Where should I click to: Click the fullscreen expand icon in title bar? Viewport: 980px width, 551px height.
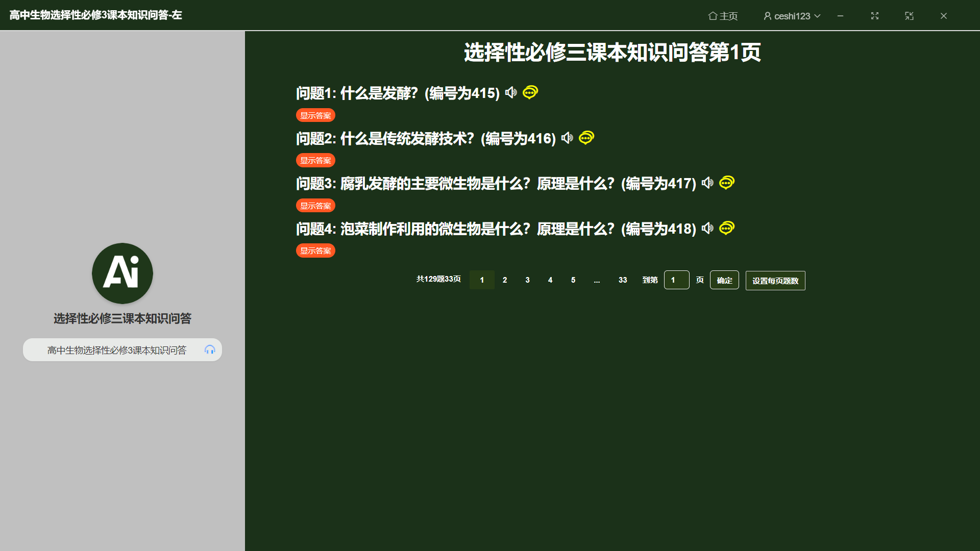(x=875, y=16)
